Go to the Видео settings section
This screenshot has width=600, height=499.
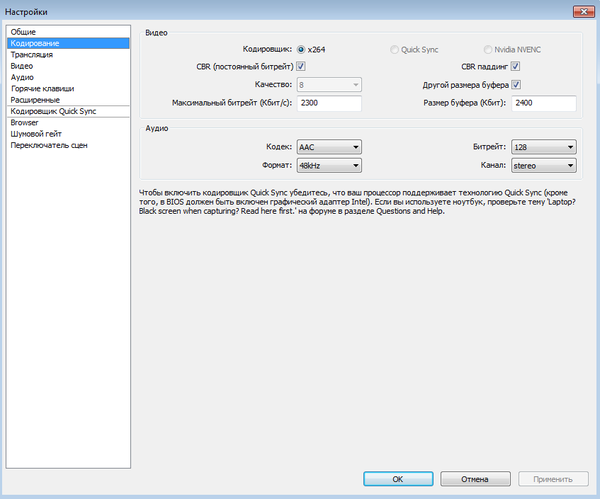pos(68,66)
